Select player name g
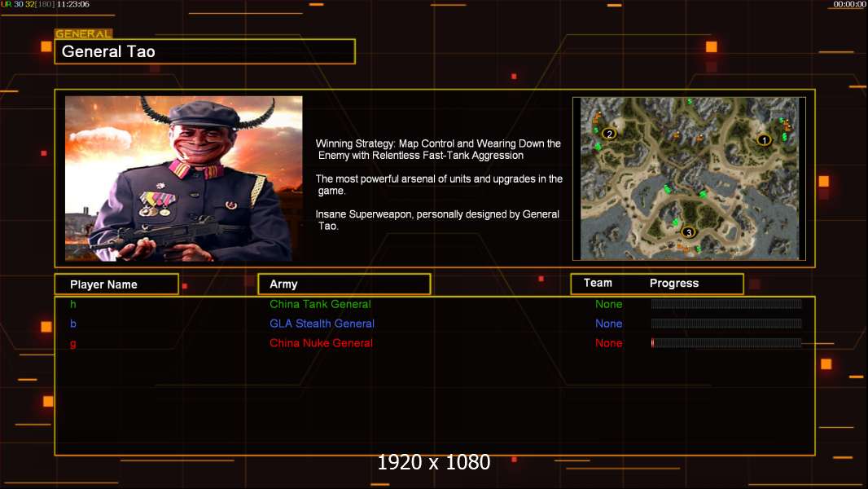The image size is (868, 489). click(x=73, y=343)
